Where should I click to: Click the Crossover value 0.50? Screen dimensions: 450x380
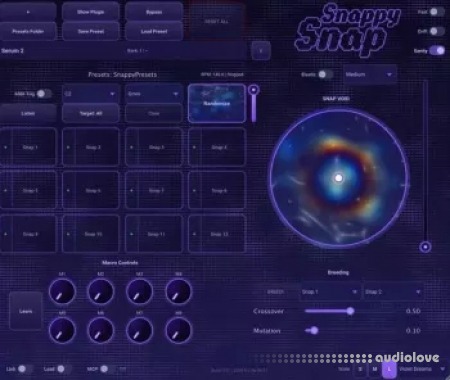[413, 311]
